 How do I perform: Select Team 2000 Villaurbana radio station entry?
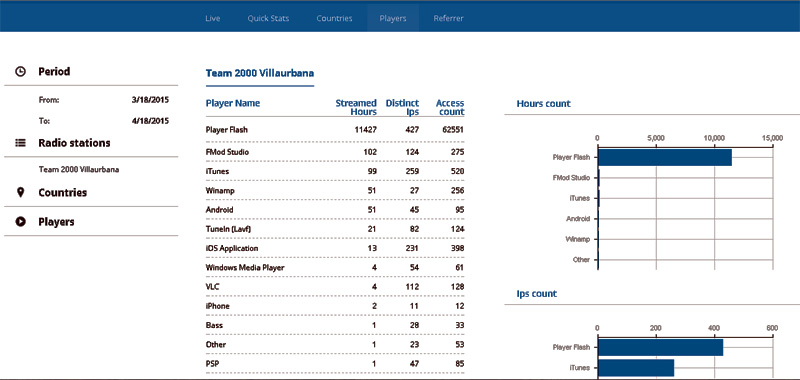[x=79, y=169]
